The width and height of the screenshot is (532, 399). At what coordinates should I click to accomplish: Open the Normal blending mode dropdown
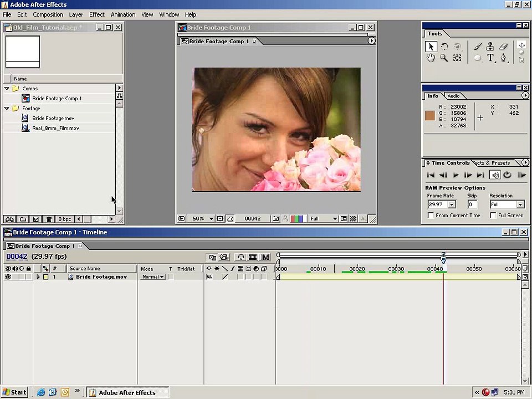click(152, 277)
